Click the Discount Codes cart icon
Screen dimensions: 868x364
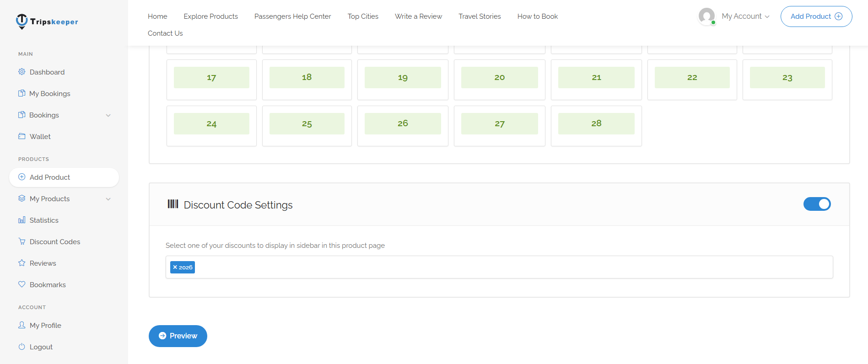pos(22,241)
